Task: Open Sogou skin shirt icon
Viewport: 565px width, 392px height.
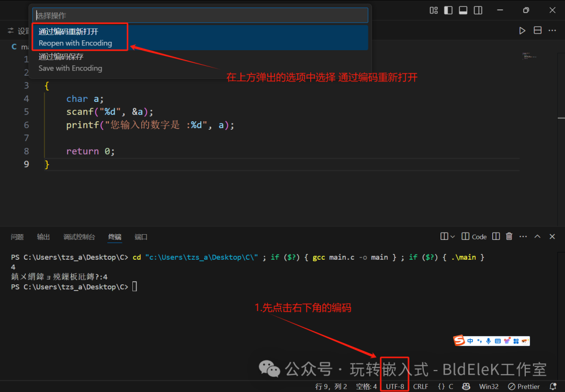Action: pos(507,341)
